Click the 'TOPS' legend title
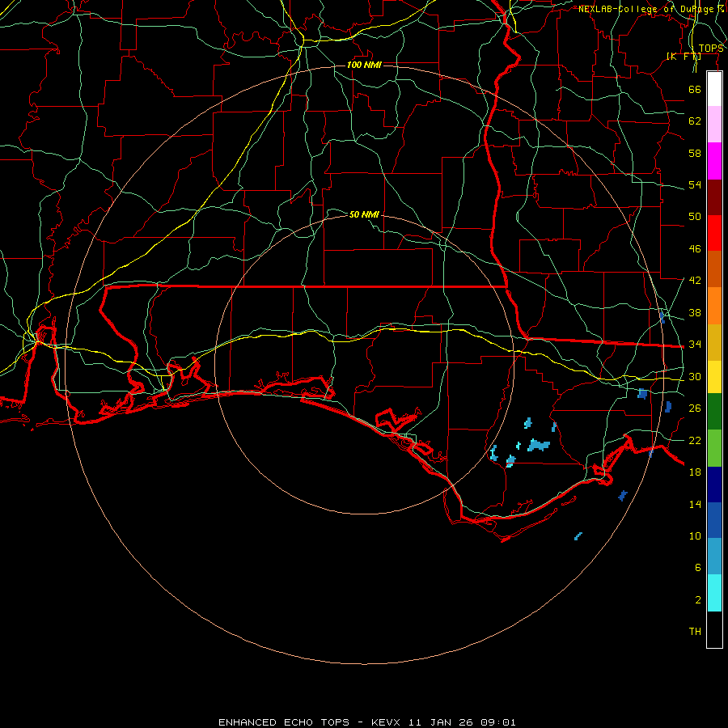728x728 pixels. (711, 49)
